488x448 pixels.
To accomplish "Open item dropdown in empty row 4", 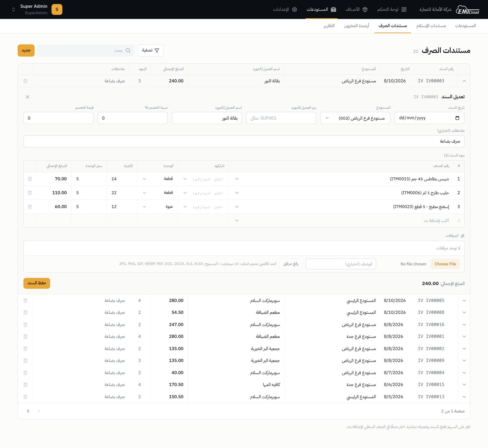I will pyautogui.click(x=237, y=221).
